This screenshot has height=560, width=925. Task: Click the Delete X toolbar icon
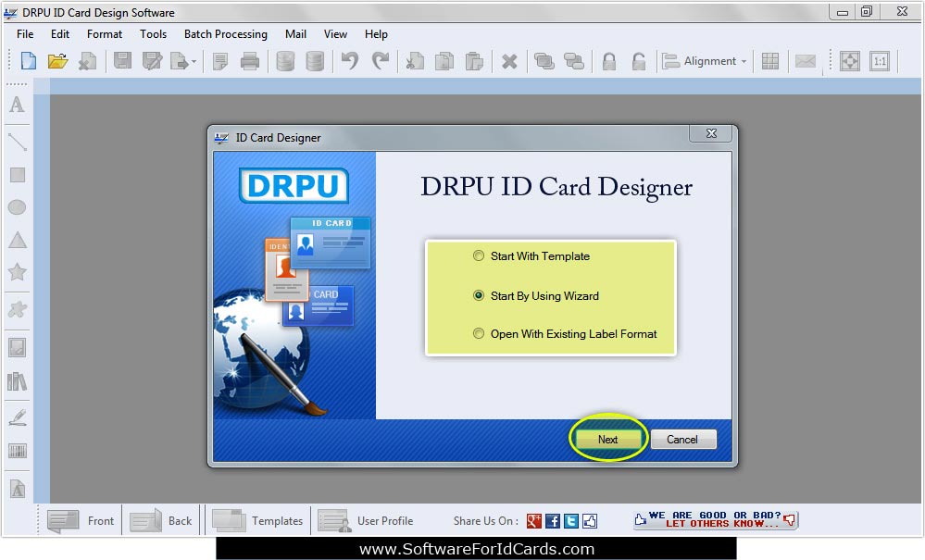(x=509, y=61)
